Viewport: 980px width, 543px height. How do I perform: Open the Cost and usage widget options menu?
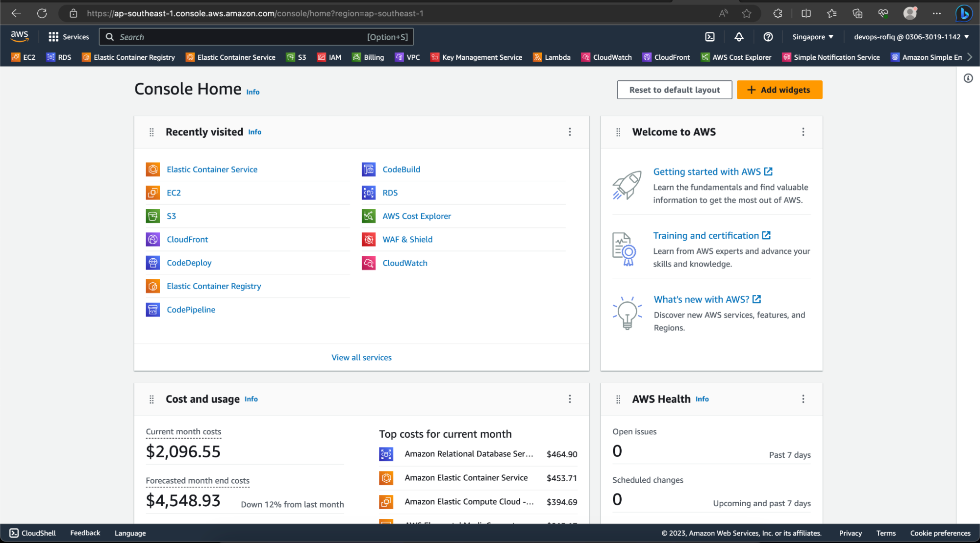[570, 399]
